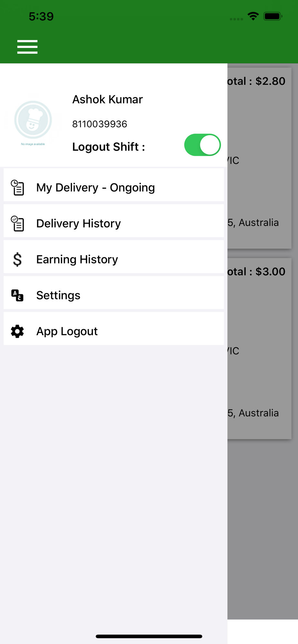Tap the dollar sign icon
The height and width of the screenshot is (644, 298).
[17, 260]
